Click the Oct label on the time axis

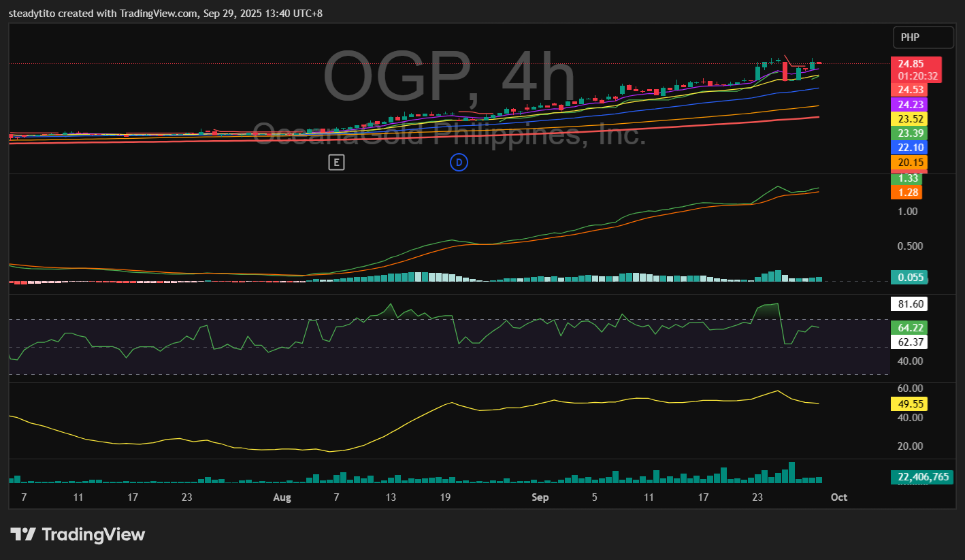point(838,497)
